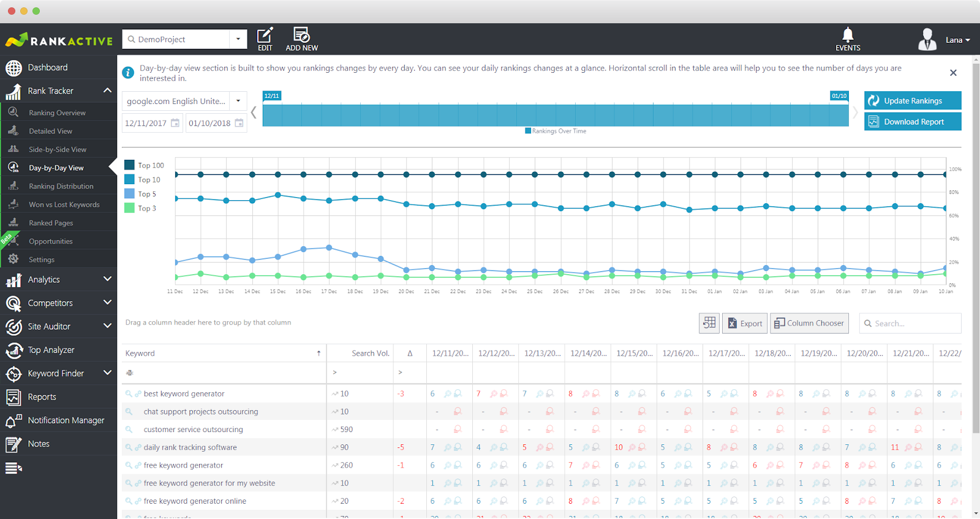Image resolution: width=980 pixels, height=519 pixels.
Task: Toggle the Top 3 legend series
Action: (x=140, y=208)
